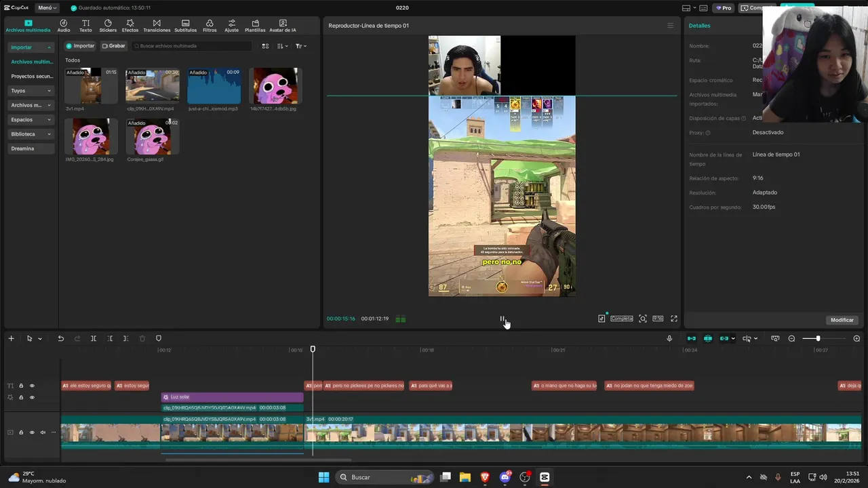Select the 3v1.mp4 media thumbnail
Image resolution: width=868 pixels, height=488 pixels.
pyautogui.click(x=91, y=85)
